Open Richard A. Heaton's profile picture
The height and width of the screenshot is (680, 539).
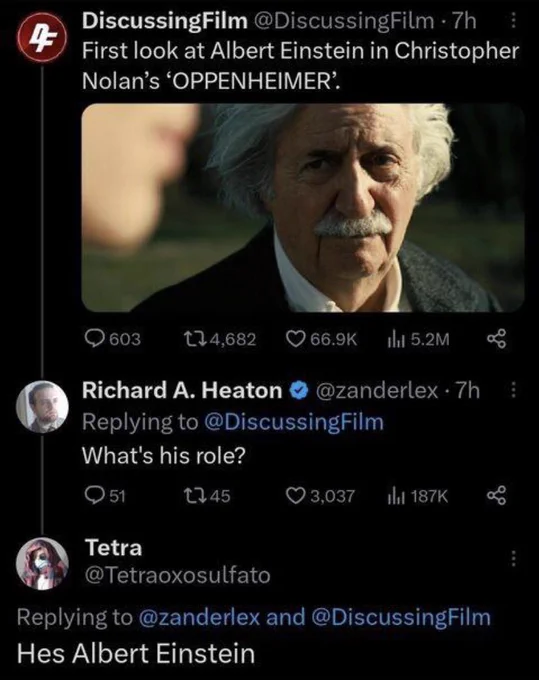[x=42, y=407]
